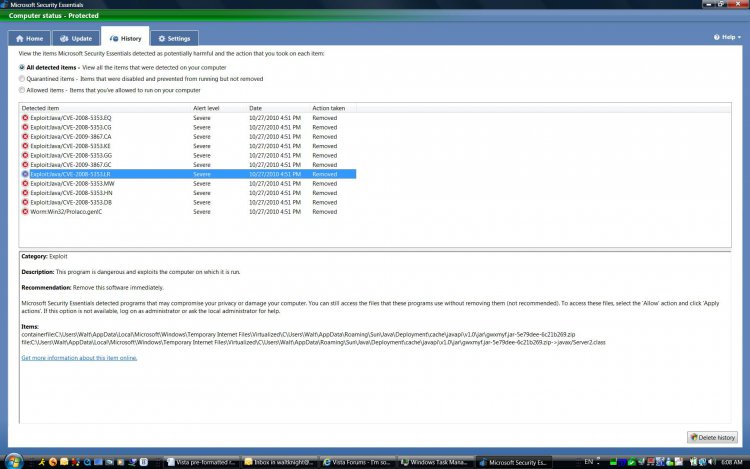Click the Delete history button

712,437
